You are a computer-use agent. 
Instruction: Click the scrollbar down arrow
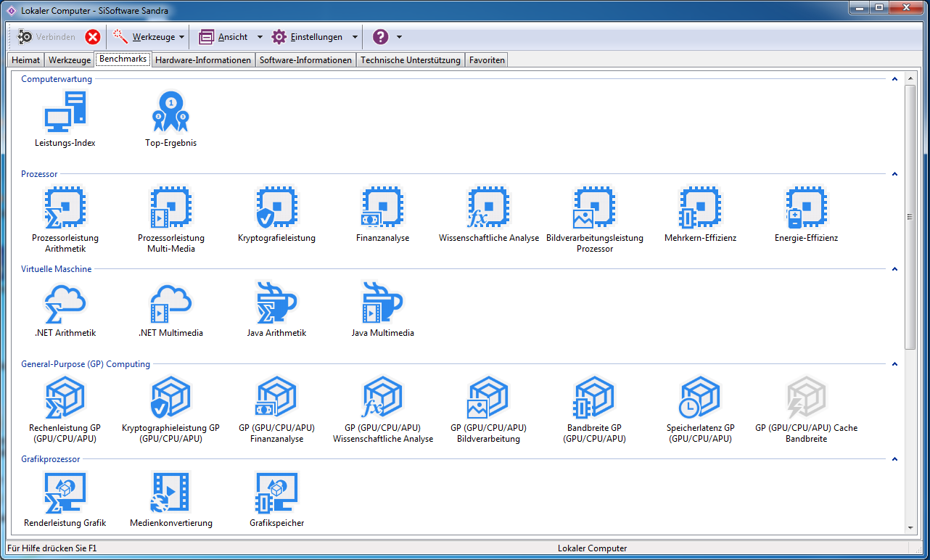pyautogui.click(x=910, y=527)
